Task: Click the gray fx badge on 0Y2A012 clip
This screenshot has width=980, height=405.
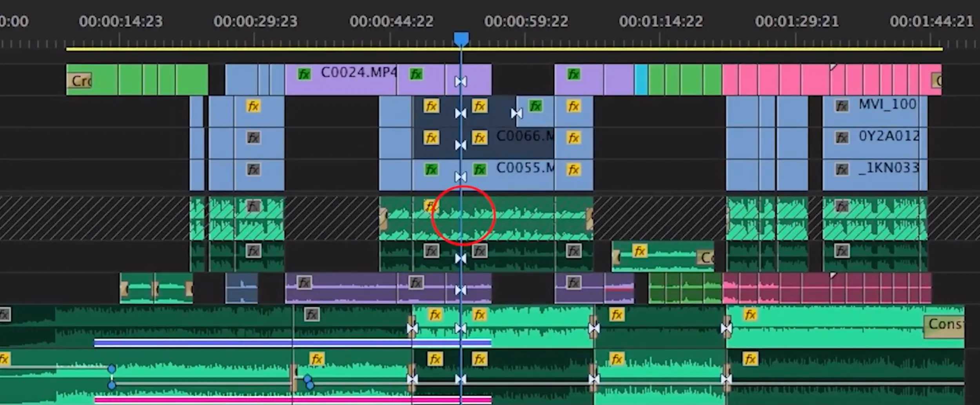Action: pos(842,138)
